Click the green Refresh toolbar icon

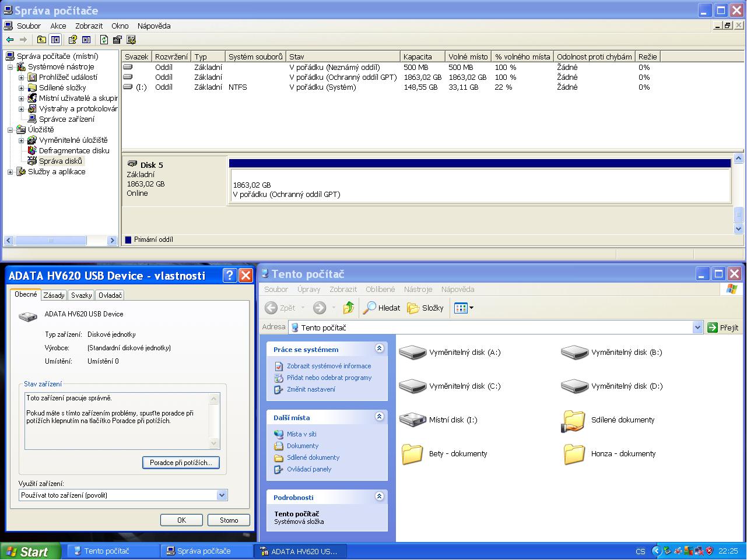[104, 40]
